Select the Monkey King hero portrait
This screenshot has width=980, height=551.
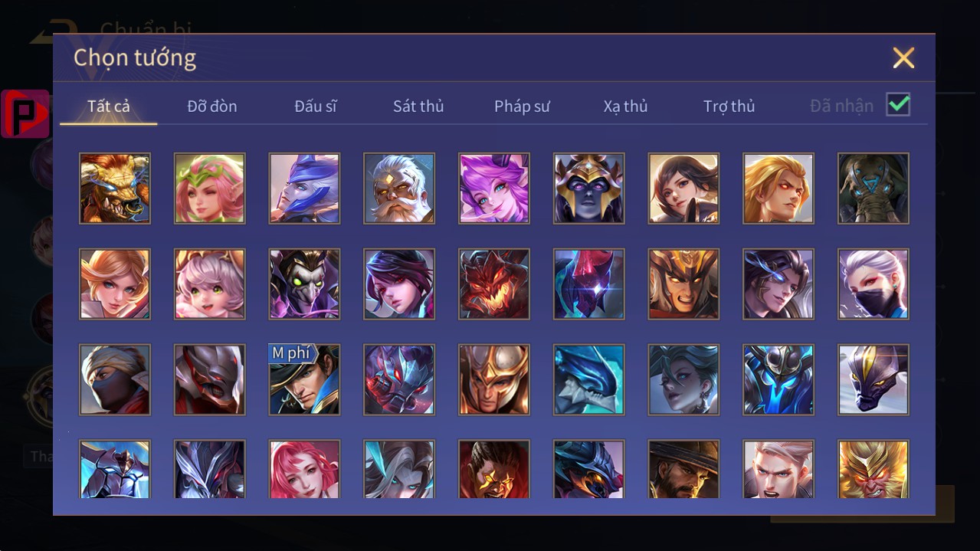(x=873, y=469)
